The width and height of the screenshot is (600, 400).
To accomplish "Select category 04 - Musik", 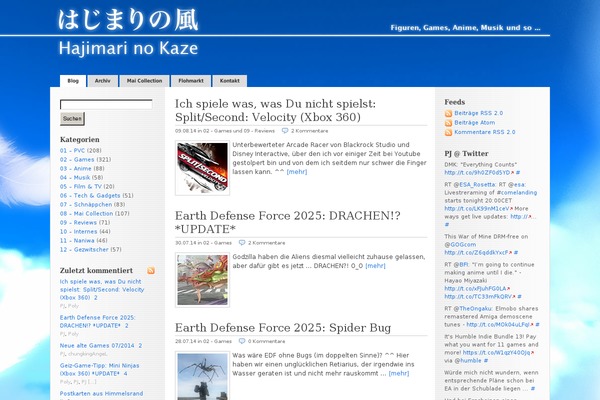I will coord(75,178).
